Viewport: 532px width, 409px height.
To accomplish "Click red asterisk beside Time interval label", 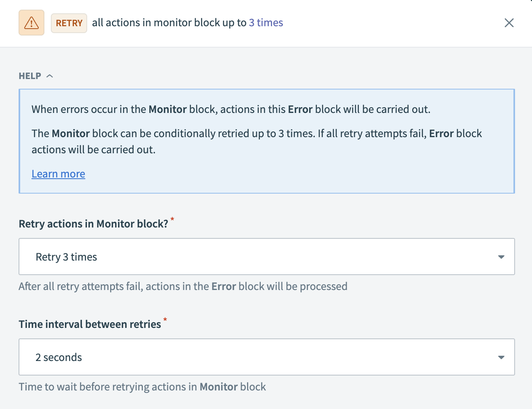I will [x=165, y=320].
